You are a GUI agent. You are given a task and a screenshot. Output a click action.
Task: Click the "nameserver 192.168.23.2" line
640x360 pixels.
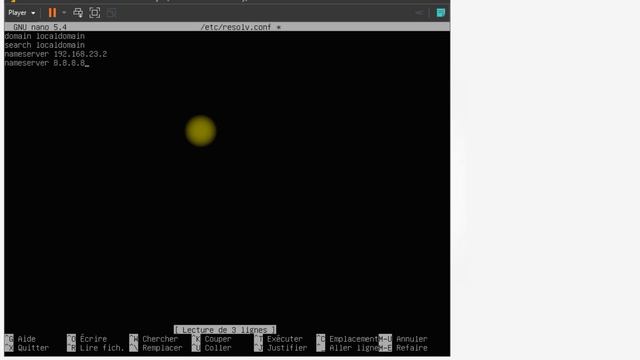(56, 54)
